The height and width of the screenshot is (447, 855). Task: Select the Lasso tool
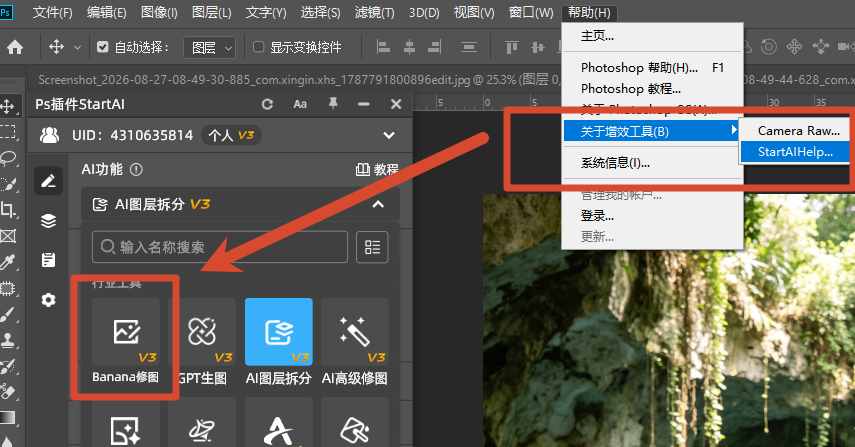(8, 158)
